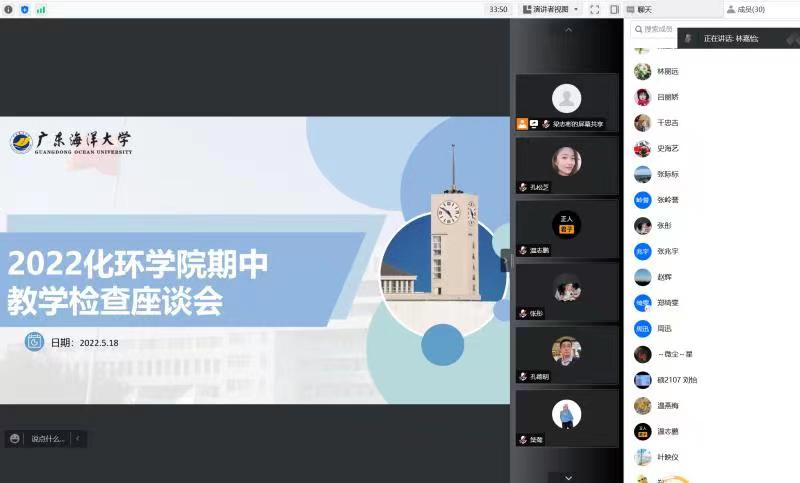This screenshot has height=483, width=800.
Task: Type in the 说点什么 chat box
Action: [47, 438]
